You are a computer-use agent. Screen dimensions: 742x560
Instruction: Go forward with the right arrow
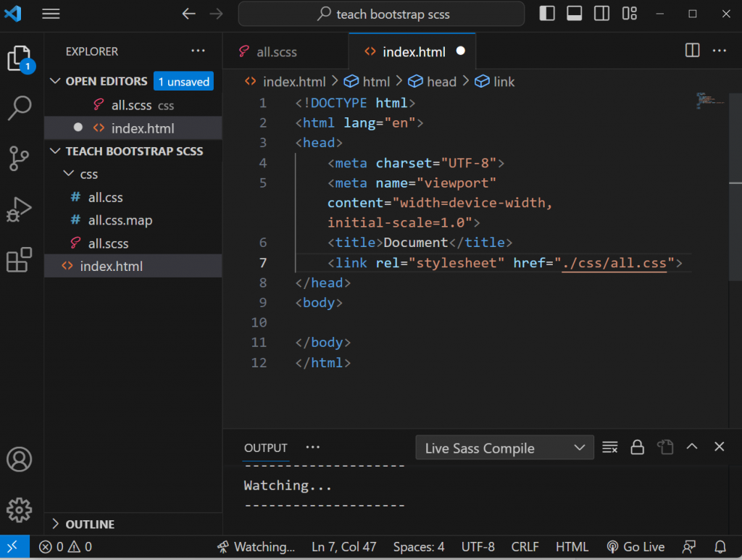[216, 14]
